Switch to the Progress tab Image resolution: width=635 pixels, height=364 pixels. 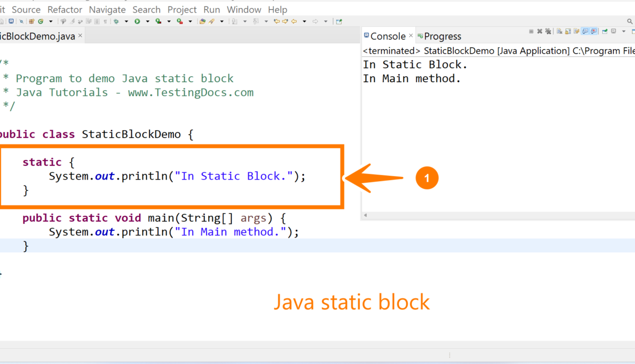coord(442,36)
